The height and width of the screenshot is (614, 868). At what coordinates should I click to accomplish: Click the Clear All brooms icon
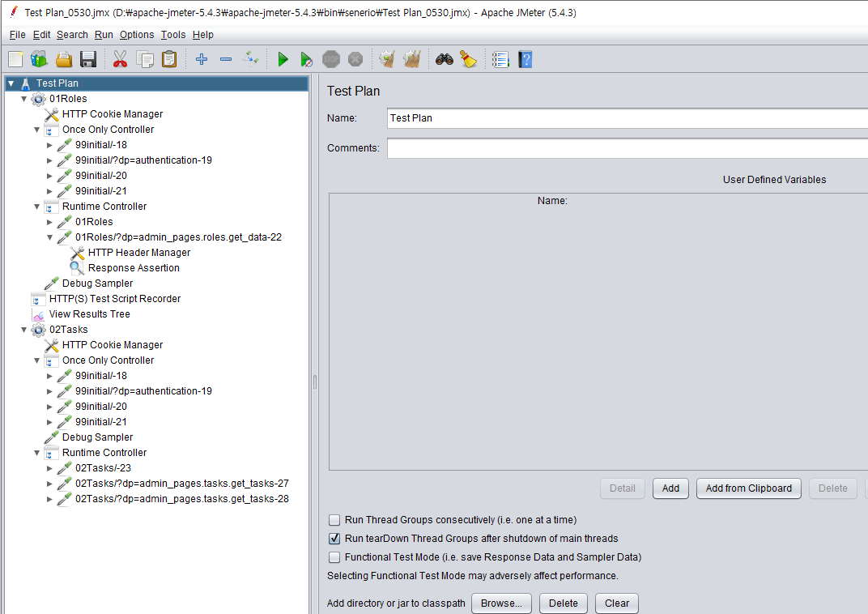(x=412, y=59)
